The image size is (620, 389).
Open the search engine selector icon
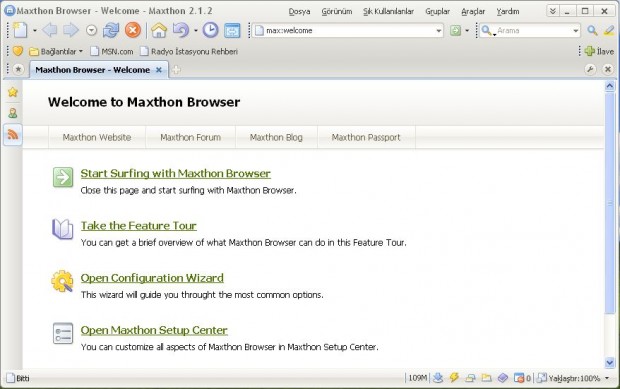click(488, 30)
